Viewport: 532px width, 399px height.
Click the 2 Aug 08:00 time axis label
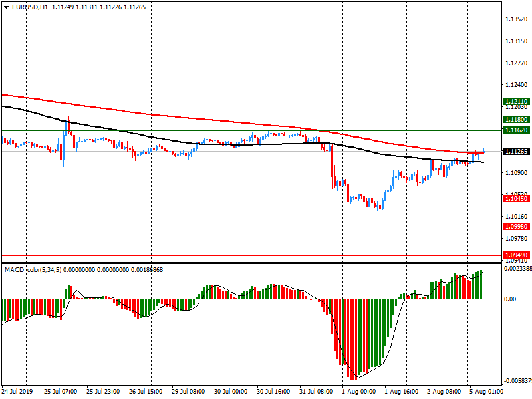pyautogui.click(x=444, y=392)
